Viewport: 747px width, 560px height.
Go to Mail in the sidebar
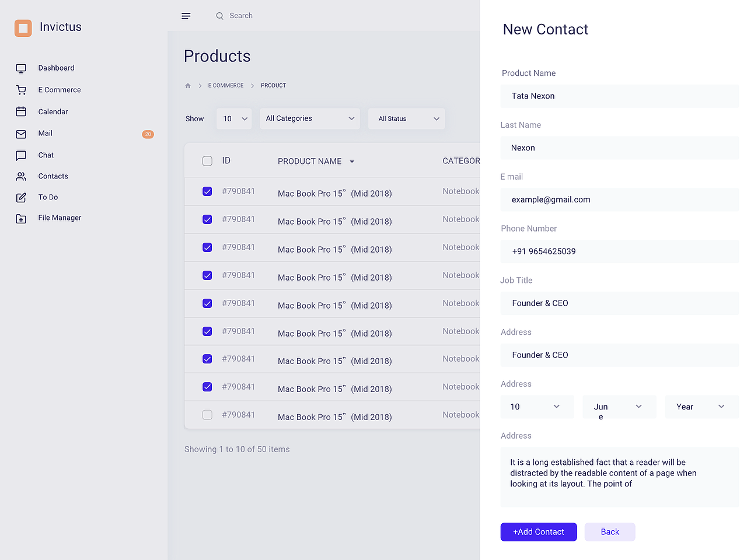46,134
